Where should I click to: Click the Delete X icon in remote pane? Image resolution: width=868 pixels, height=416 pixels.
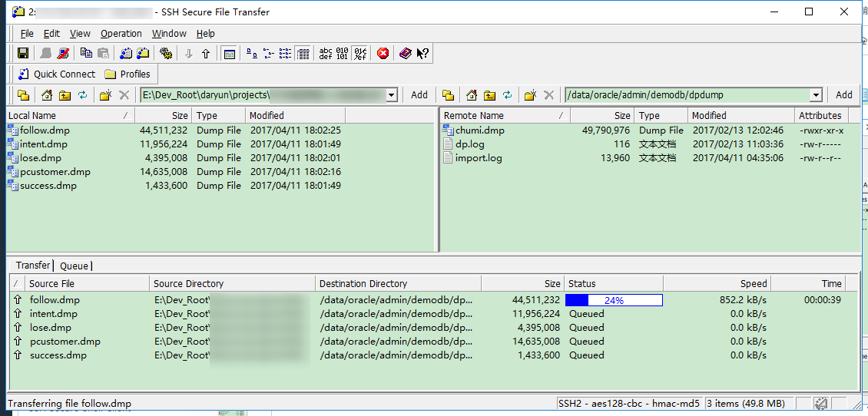(x=548, y=95)
